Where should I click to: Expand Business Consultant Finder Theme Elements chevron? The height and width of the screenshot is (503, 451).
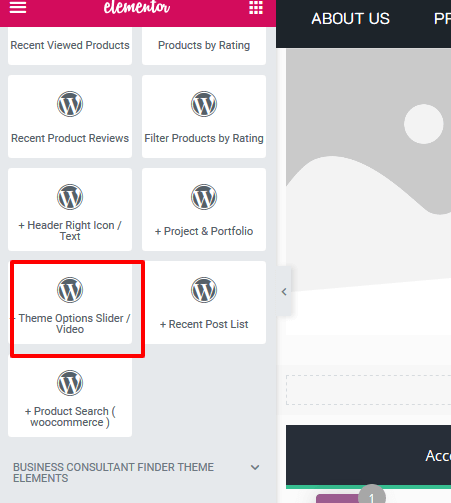click(255, 467)
